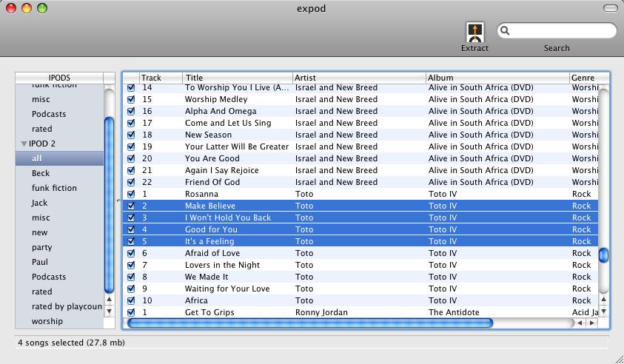Click album 'The Antidote'
Image resolution: width=624 pixels, height=364 pixels.
click(454, 313)
